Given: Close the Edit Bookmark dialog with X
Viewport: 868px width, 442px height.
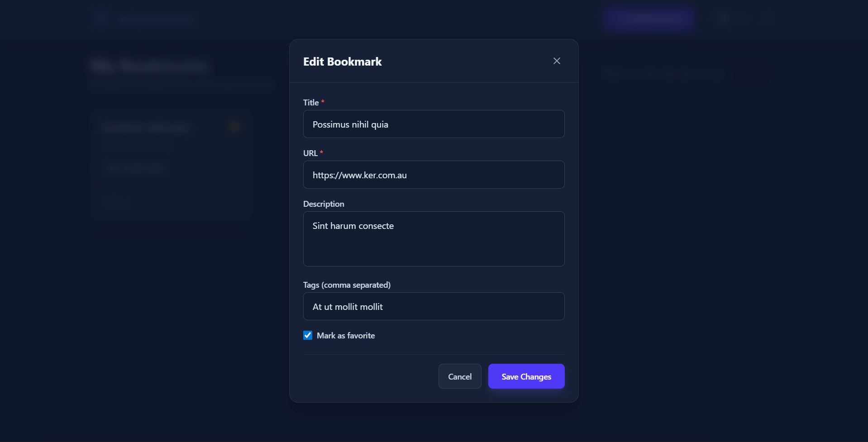Looking at the screenshot, I should point(557,61).
